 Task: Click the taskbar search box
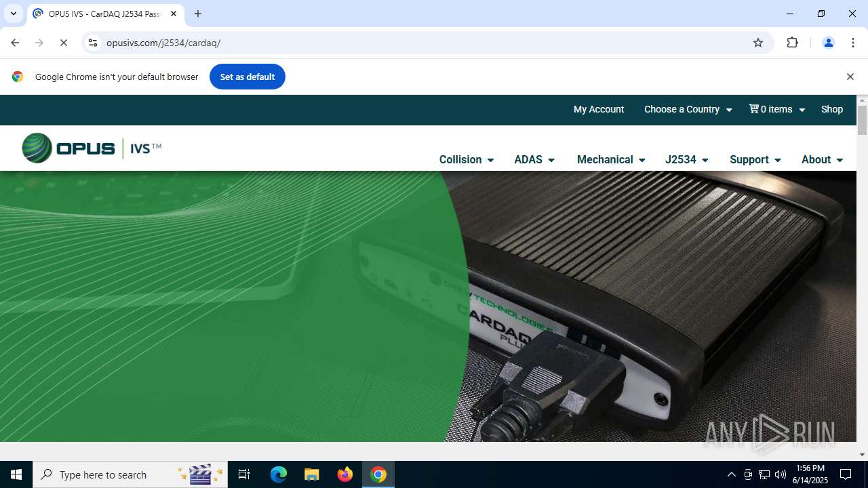point(130,474)
